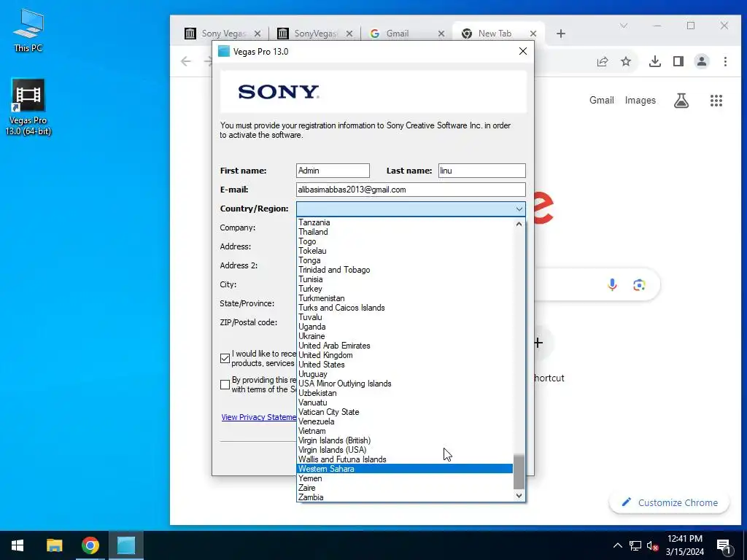Switch to the SonyVegas second tab
This screenshot has height=560, width=747.
point(315,34)
